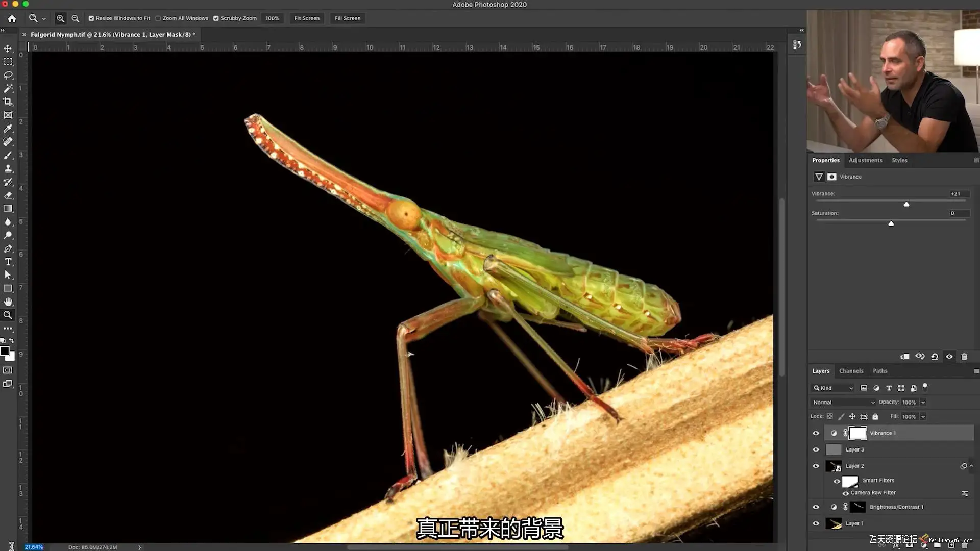Open the Adjustments panel tab
This screenshot has height=551, width=980.
point(865,160)
